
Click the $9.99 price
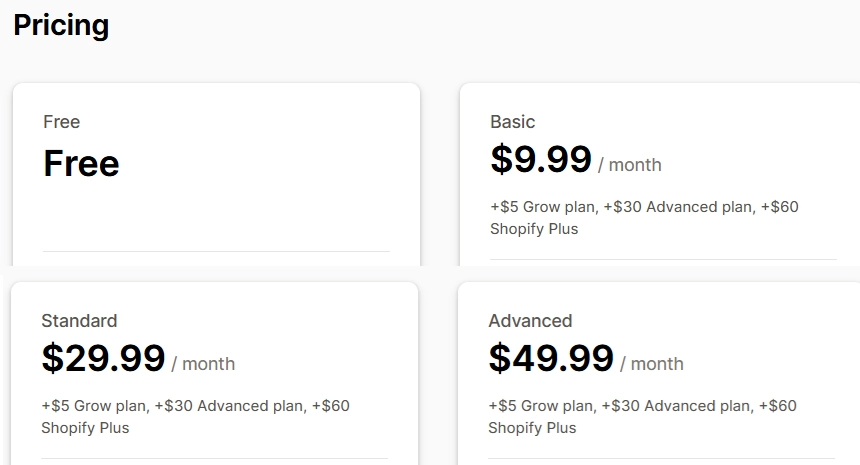(x=541, y=159)
